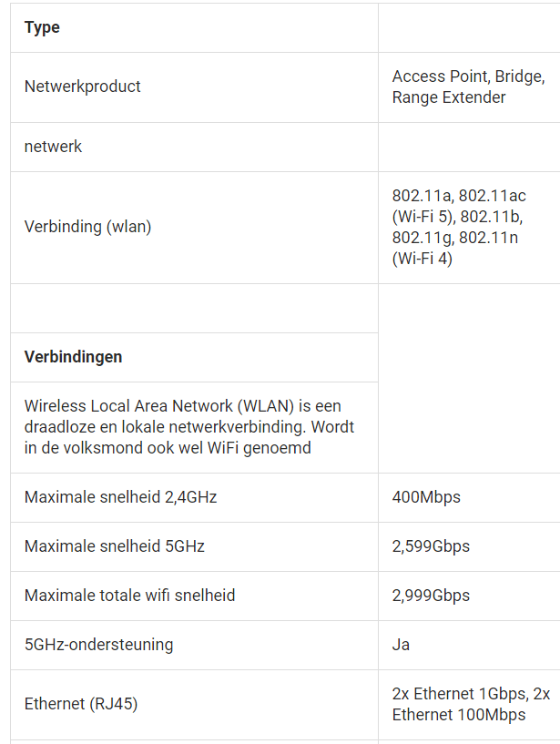Select the Netwerkproduct label
This screenshot has height=744, width=560.
(x=83, y=87)
